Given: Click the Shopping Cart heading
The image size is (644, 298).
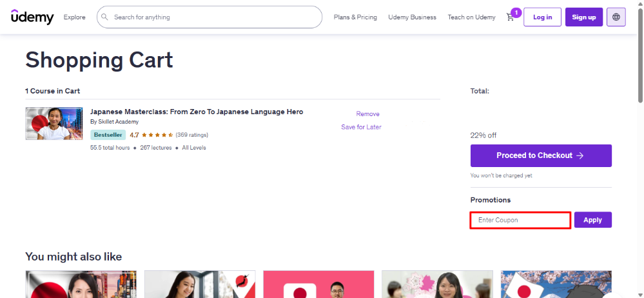Looking at the screenshot, I should [99, 60].
